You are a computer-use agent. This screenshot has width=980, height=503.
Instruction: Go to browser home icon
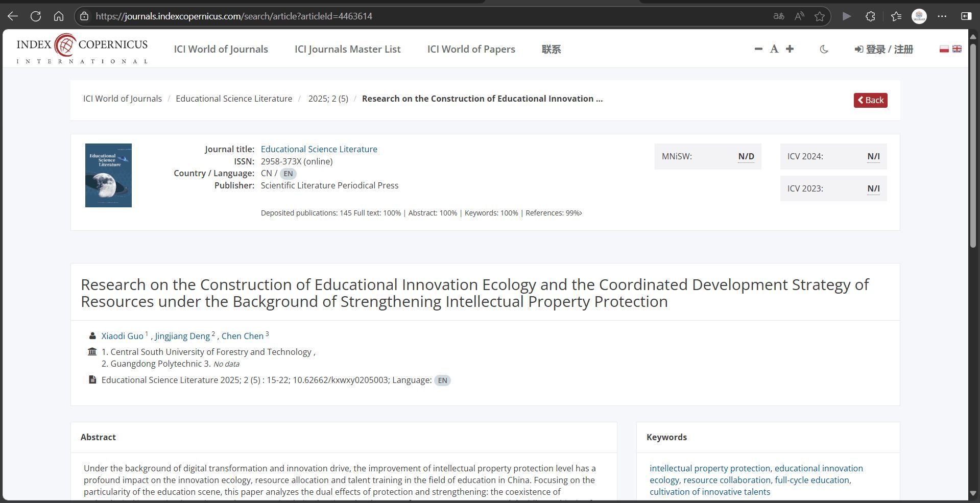59,16
